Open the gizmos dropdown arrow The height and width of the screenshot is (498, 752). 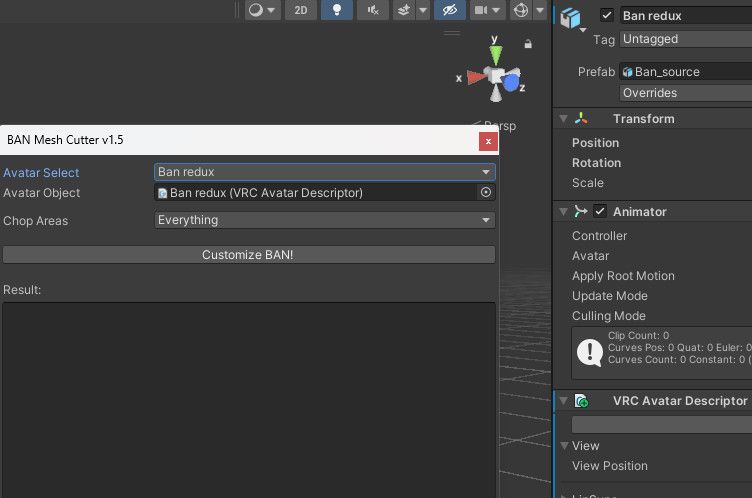pos(540,10)
